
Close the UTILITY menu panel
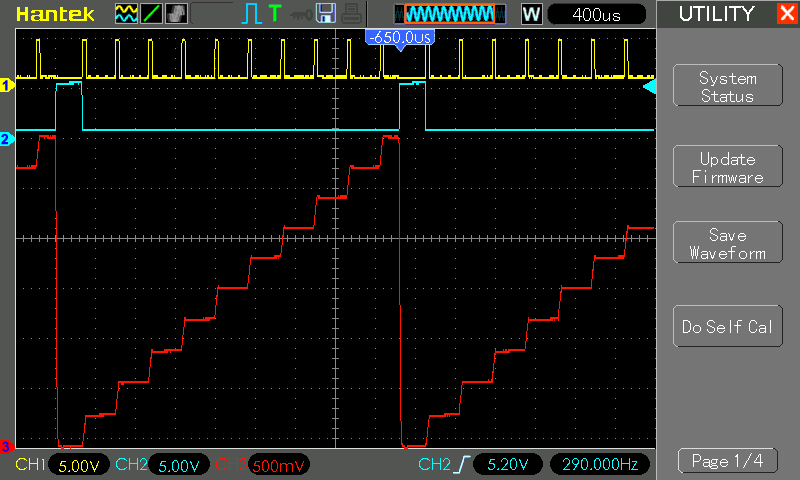785,13
